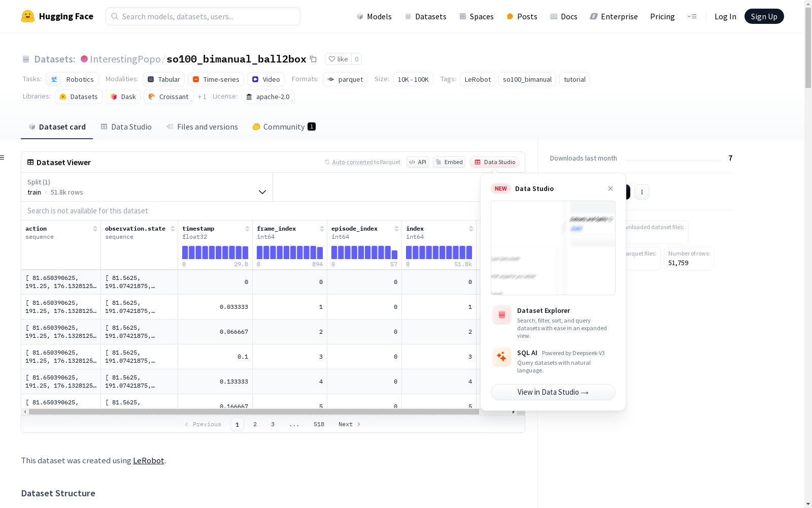The width and height of the screenshot is (812, 508).
Task: Open the InterestingPopo author link
Action: click(x=125, y=59)
